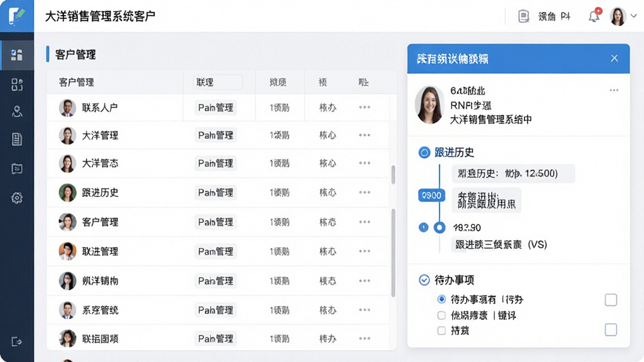Click the user avatar in top header
The image size is (644, 362).
pos(618,16)
